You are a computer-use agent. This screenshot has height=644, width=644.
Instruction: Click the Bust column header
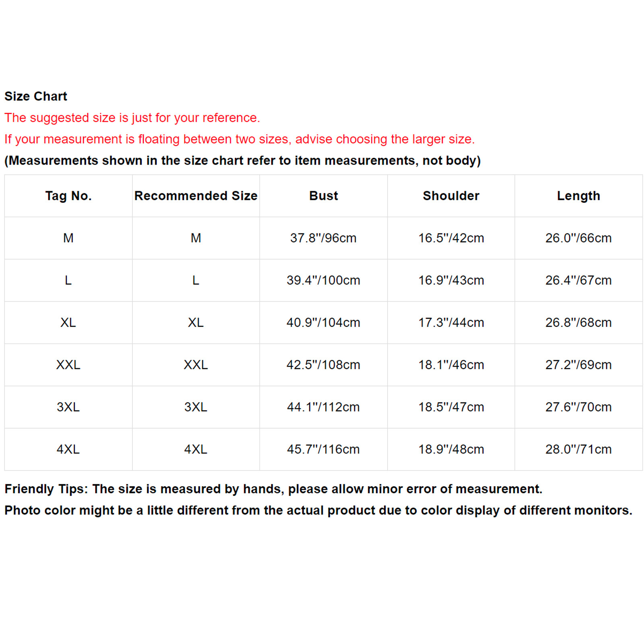tap(323, 196)
